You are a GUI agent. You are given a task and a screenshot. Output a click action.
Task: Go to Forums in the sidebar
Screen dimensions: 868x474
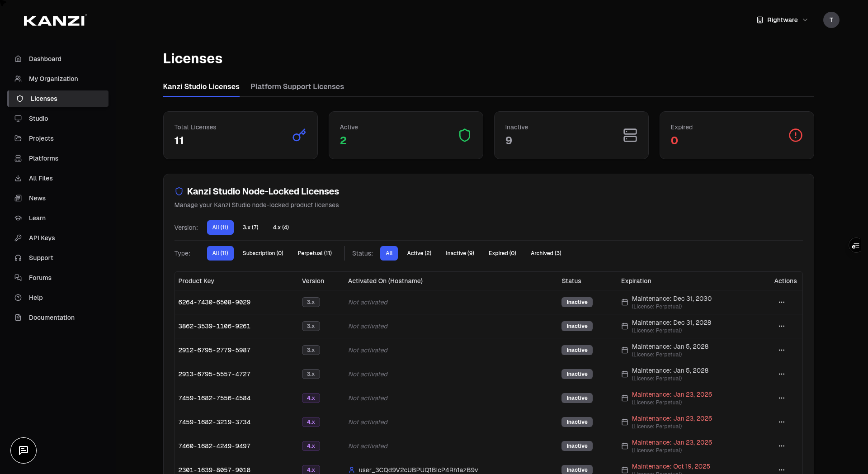coord(58,278)
